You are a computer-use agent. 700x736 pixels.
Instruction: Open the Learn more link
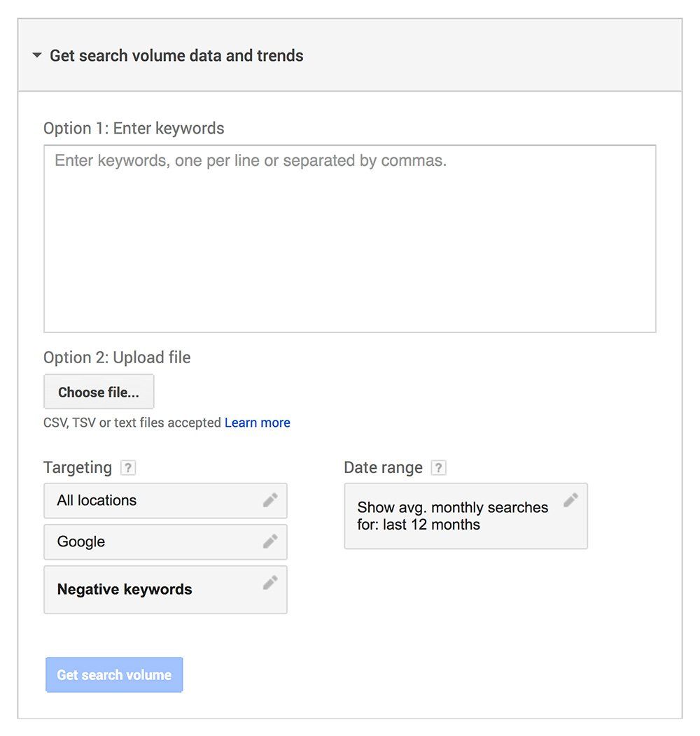[258, 423]
